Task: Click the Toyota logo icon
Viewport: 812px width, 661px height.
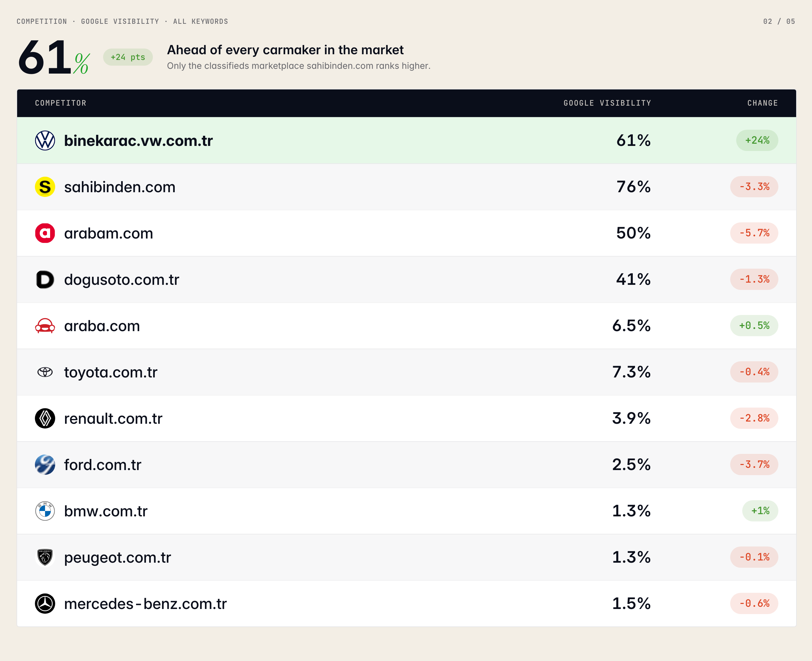Action: point(45,372)
